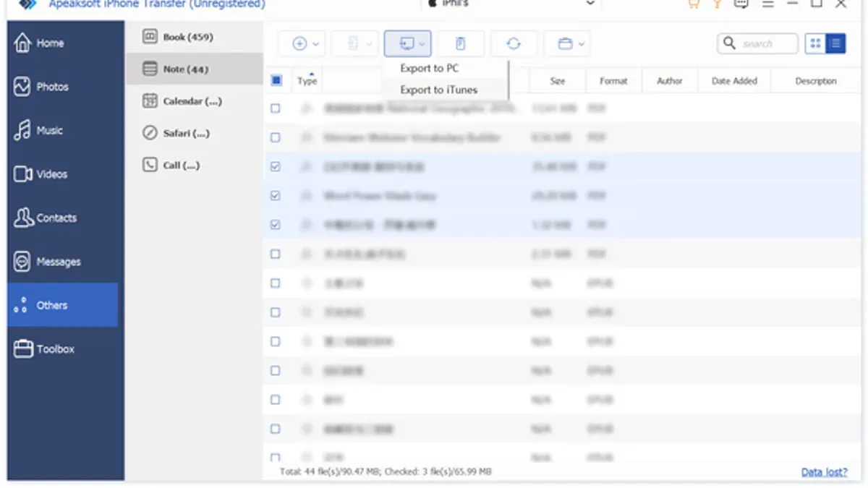Switch to list view

[835, 43]
